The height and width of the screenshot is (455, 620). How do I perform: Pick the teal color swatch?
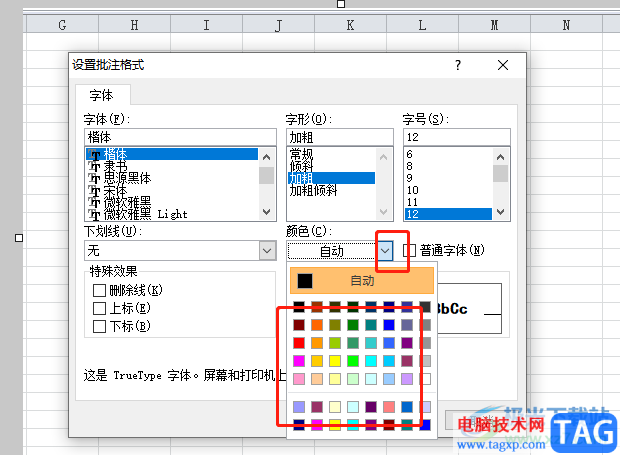(x=371, y=325)
